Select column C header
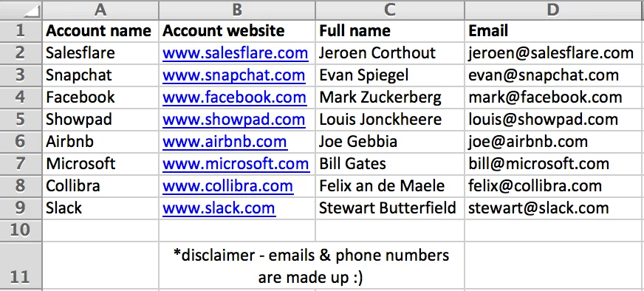The height and width of the screenshot is (291, 644). pos(390,10)
